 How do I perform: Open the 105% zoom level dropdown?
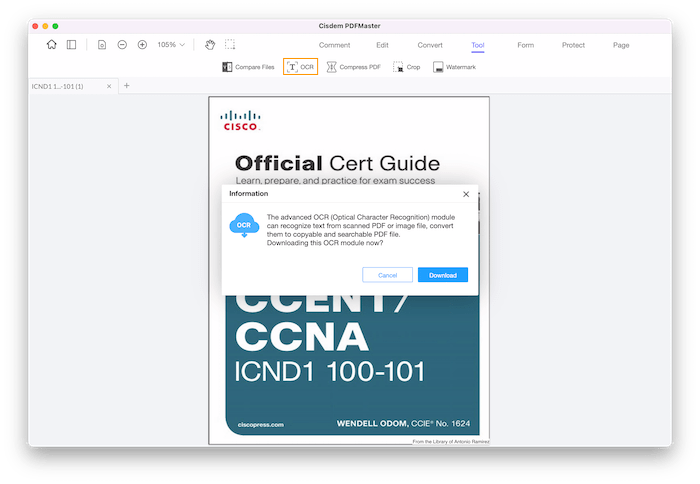[171, 45]
